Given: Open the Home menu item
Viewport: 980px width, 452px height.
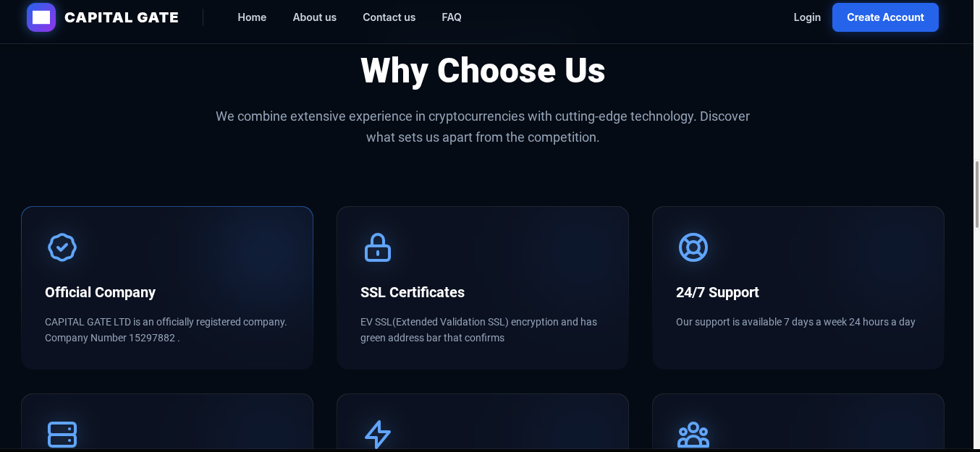Looking at the screenshot, I should [x=252, y=17].
